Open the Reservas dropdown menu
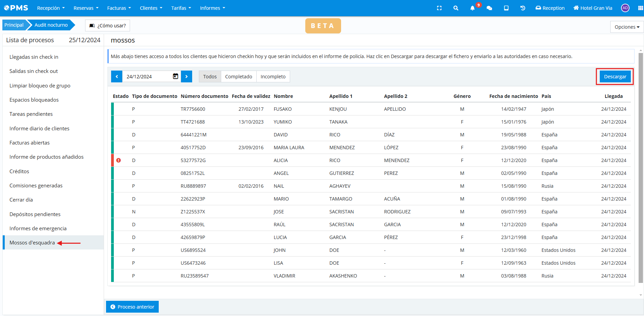644x316 pixels. (86, 8)
